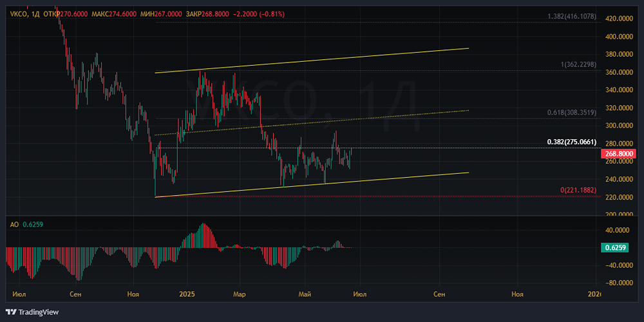644x322 pixels.
Task: Select the upper solid yellow channel line
Action: coord(312,61)
